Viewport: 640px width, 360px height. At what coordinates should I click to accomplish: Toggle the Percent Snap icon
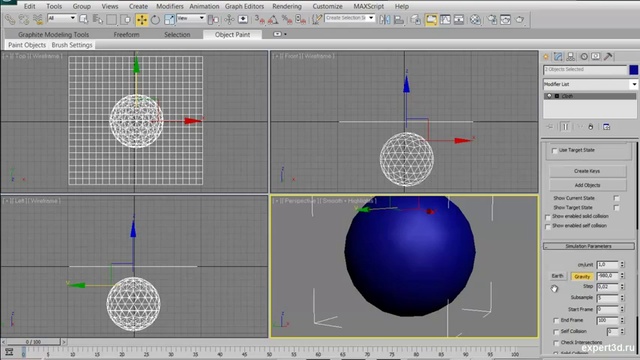click(287, 19)
